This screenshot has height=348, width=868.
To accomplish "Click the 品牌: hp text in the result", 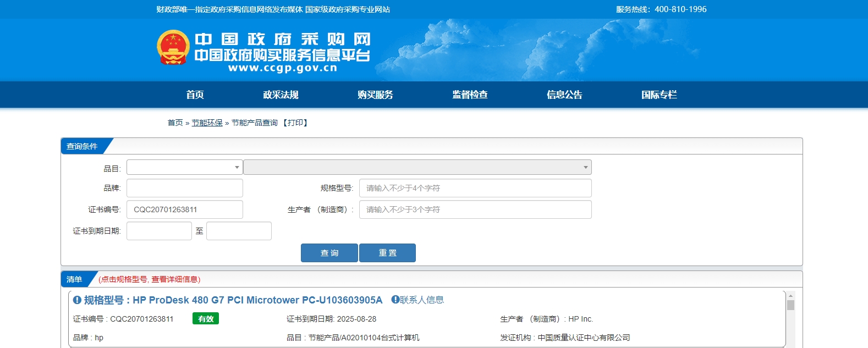I will pyautogui.click(x=88, y=338).
